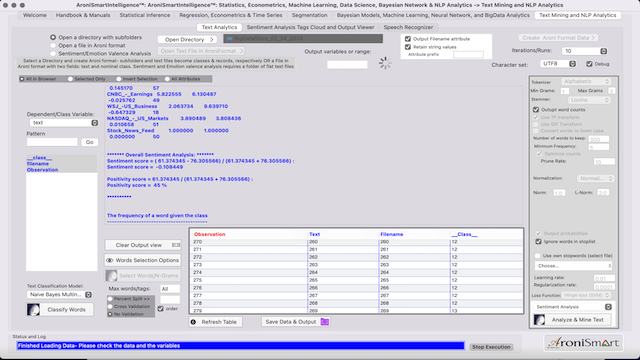Switch to Handbook & Manuals tab
640x360 pixels.
click(x=83, y=15)
